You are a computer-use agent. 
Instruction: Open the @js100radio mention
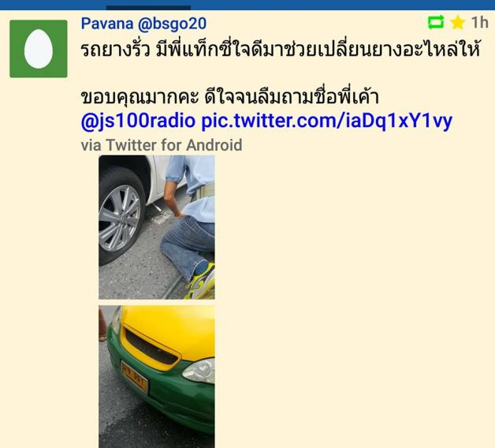138,121
